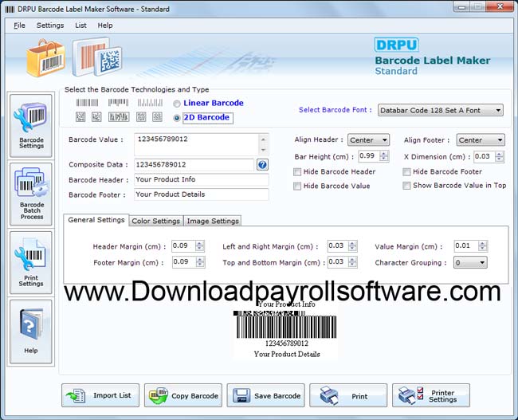Click the Save Barcode button
The height and width of the screenshot is (420, 518).
point(265,395)
